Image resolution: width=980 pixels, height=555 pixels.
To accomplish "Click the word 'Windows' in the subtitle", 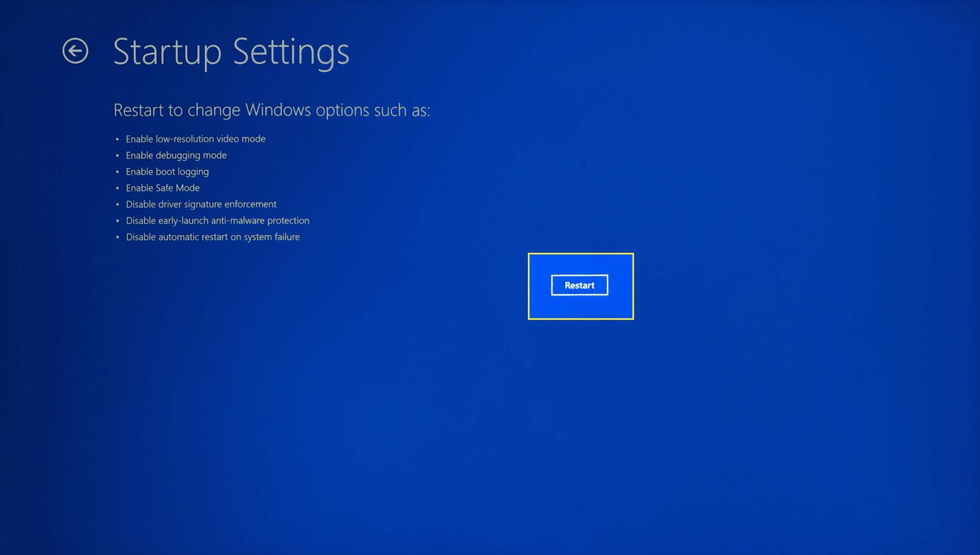I will click(x=278, y=109).
